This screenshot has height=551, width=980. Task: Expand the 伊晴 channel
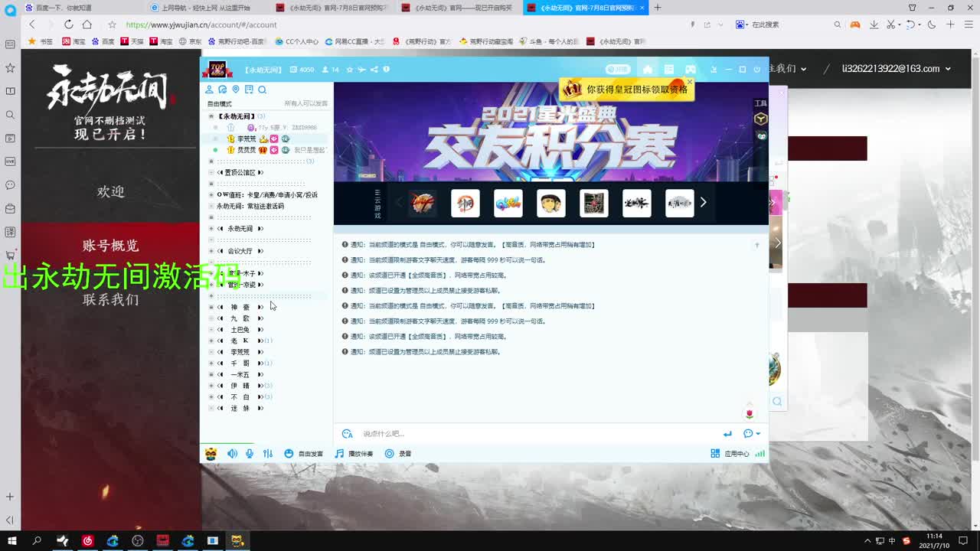[211, 386]
